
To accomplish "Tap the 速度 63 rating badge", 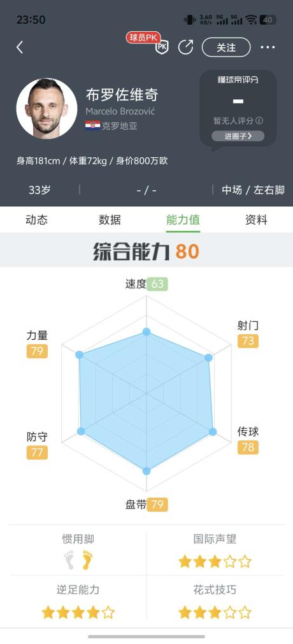I will coord(157,284).
